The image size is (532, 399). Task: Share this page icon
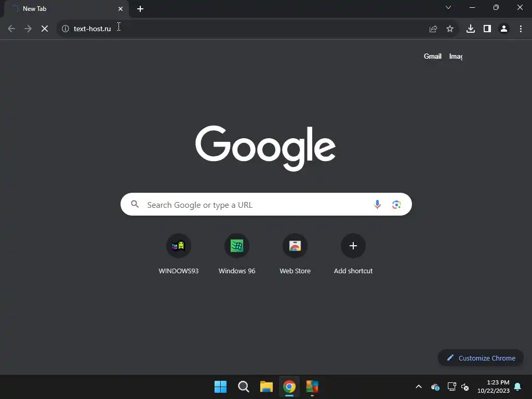(x=433, y=29)
